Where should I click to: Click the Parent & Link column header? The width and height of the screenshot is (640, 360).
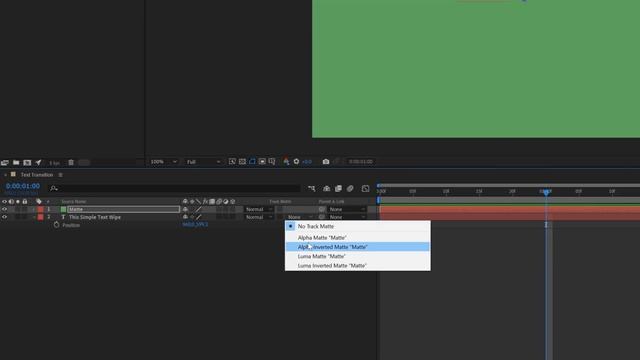coord(331,202)
